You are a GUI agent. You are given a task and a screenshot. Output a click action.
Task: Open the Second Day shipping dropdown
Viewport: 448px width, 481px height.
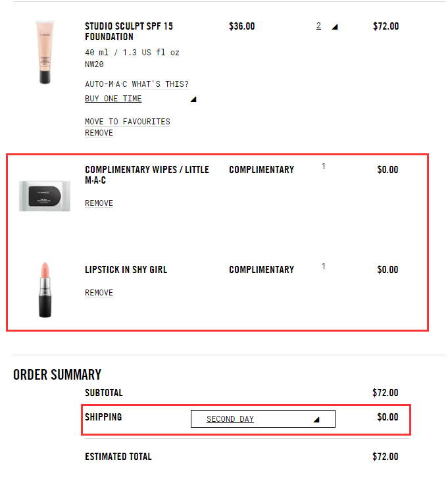coord(262,419)
